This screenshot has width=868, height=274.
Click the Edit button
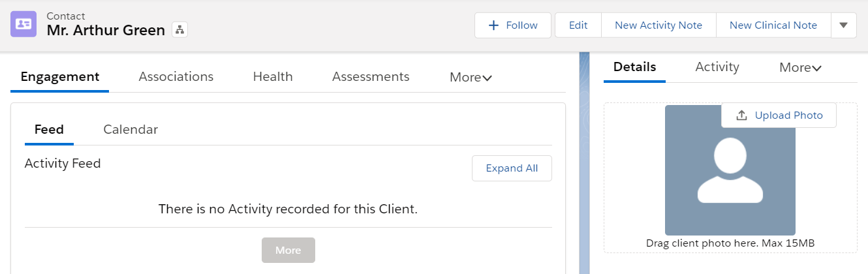click(x=578, y=25)
